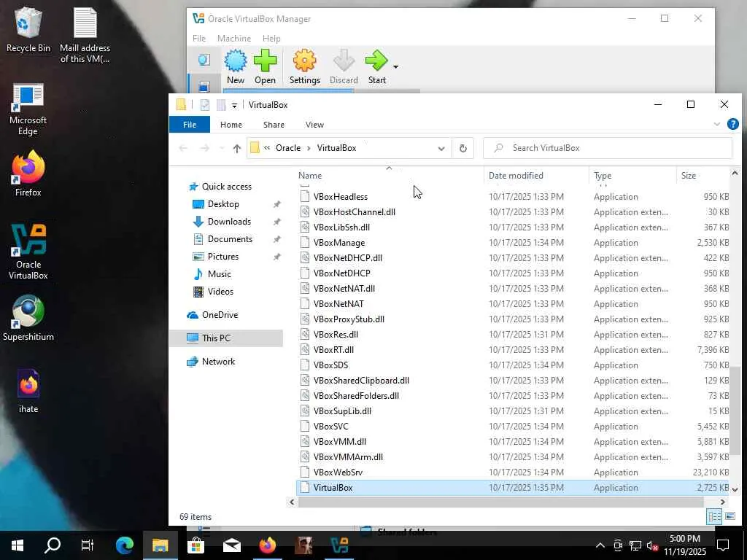Image resolution: width=747 pixels, height=560 pixels.
Task: Click the Properties icon in title bar
Action: pyautogui.click(x=205, y=105)
